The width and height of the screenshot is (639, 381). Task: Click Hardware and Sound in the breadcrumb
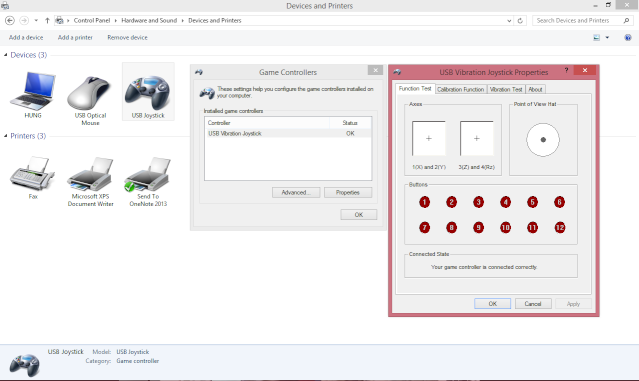pos(149,20)
